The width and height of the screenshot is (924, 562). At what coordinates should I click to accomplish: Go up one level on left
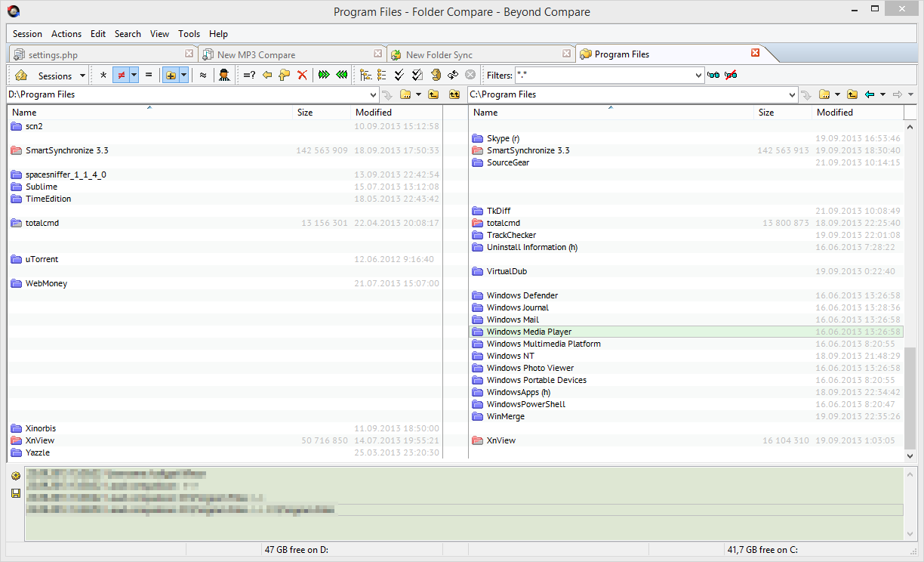pos(433,94)
